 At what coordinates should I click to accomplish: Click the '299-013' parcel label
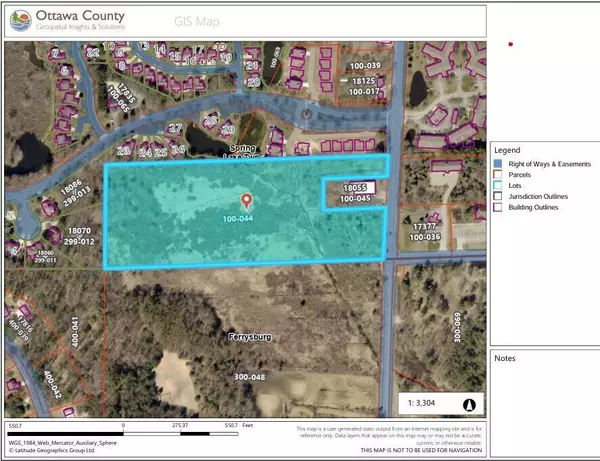(x=77, y=196)
